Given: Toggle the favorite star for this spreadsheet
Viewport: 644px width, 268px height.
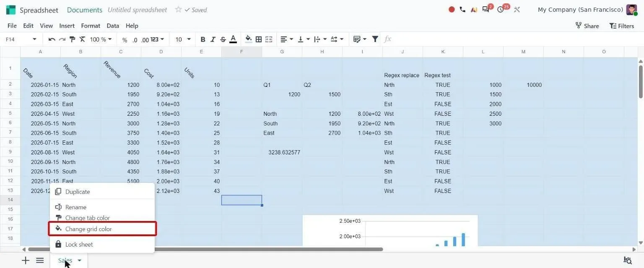Looking at the screenshot, I should (x=178, y=10).
